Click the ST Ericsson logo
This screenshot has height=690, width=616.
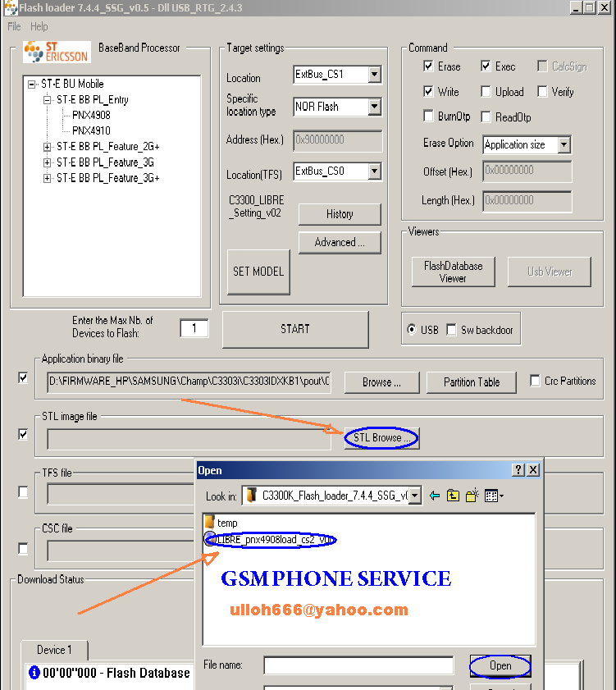point(57,52)
